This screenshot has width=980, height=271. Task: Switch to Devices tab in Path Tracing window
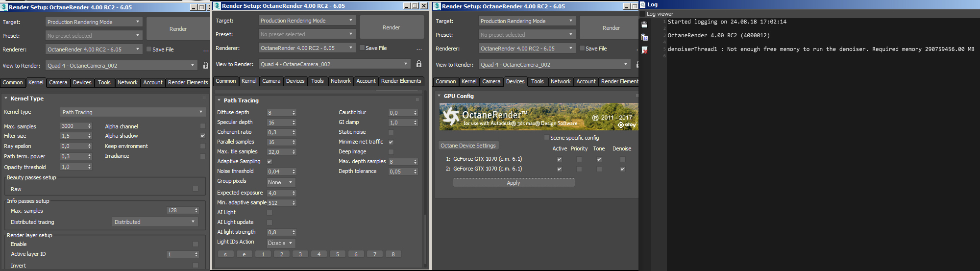pyautogui.click(x=295, y=81)
